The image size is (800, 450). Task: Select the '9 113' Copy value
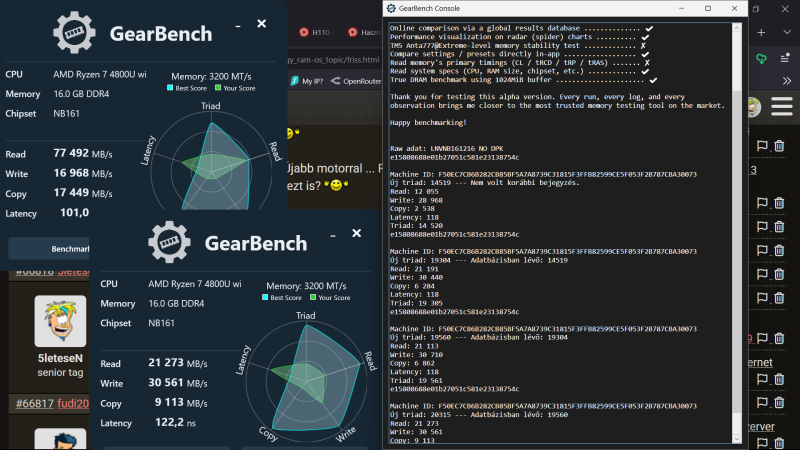[169, 402]
